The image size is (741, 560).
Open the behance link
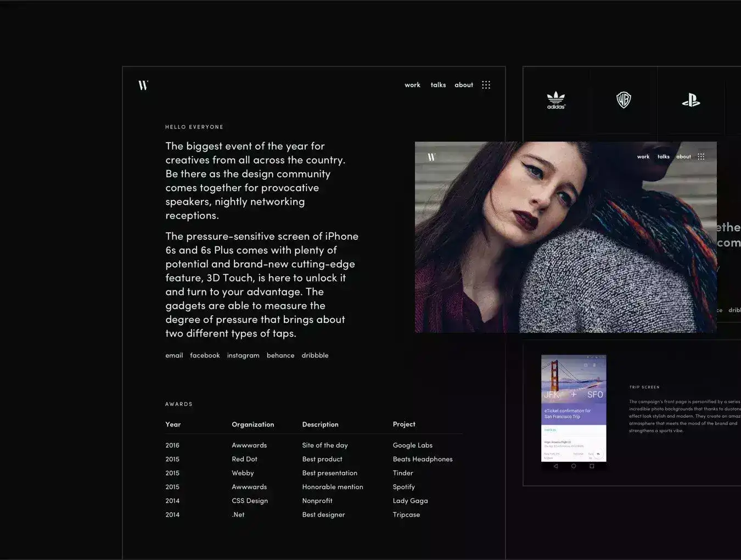point(280,356)
